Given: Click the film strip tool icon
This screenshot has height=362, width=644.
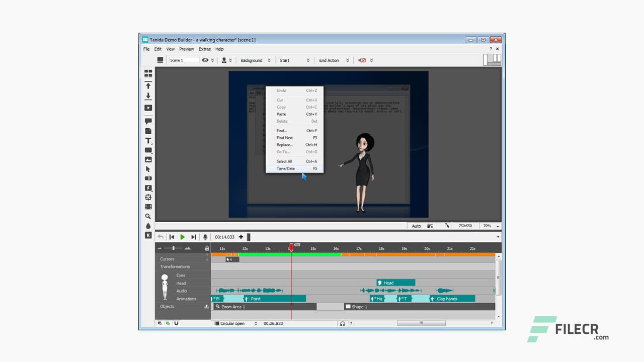Looking at the screenshot, I should (x=148, y=206).
